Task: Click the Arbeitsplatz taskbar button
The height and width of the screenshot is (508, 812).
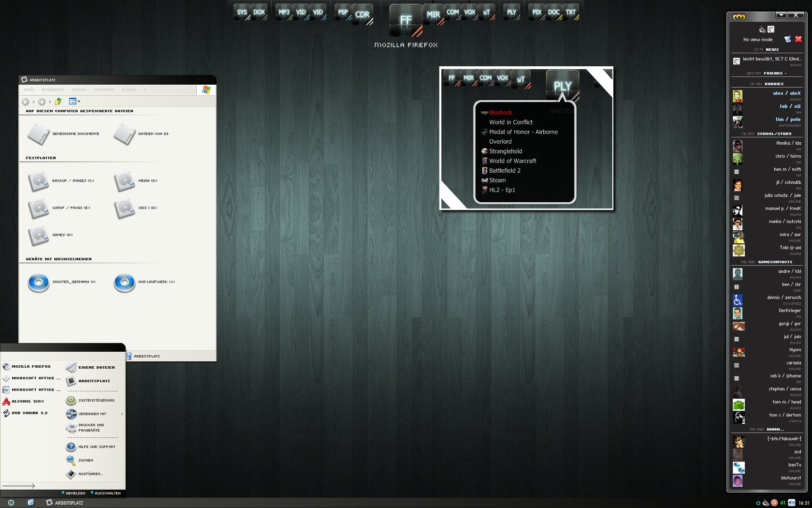Action: 65,503
